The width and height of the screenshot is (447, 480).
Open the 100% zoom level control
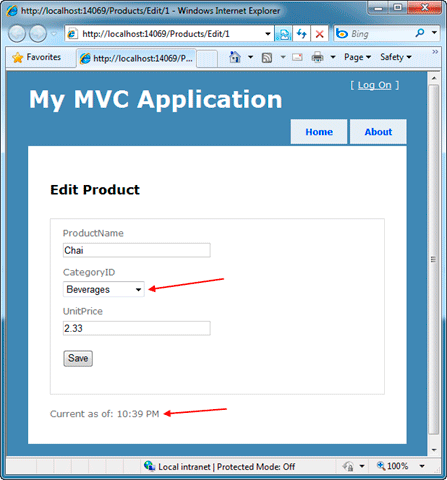coord(400,466)
